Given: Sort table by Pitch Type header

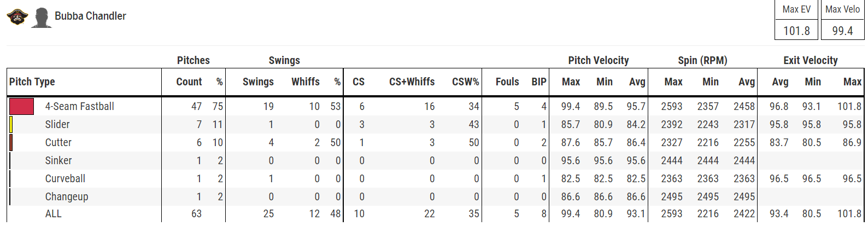Looking at the screenshot, I should pos(32,82).
